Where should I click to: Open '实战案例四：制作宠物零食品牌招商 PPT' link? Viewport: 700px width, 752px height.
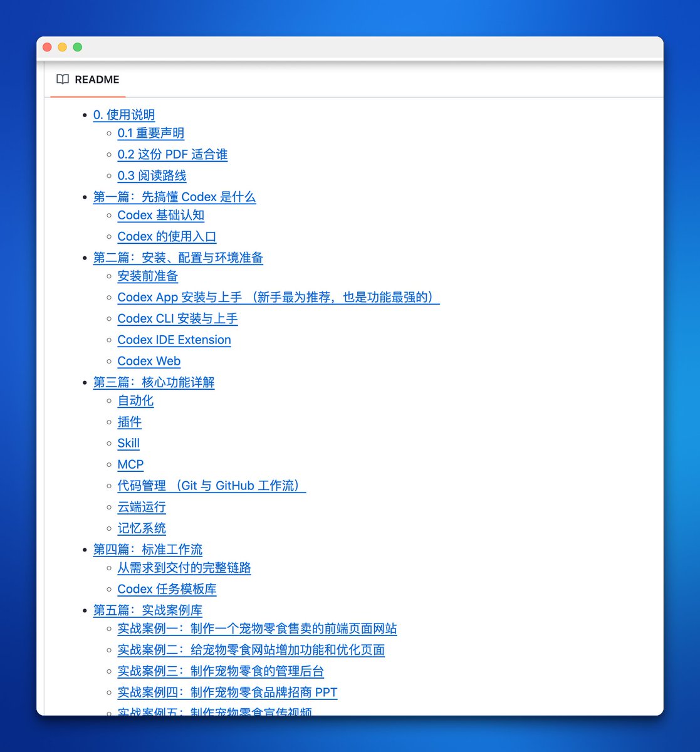coord(227,692)
